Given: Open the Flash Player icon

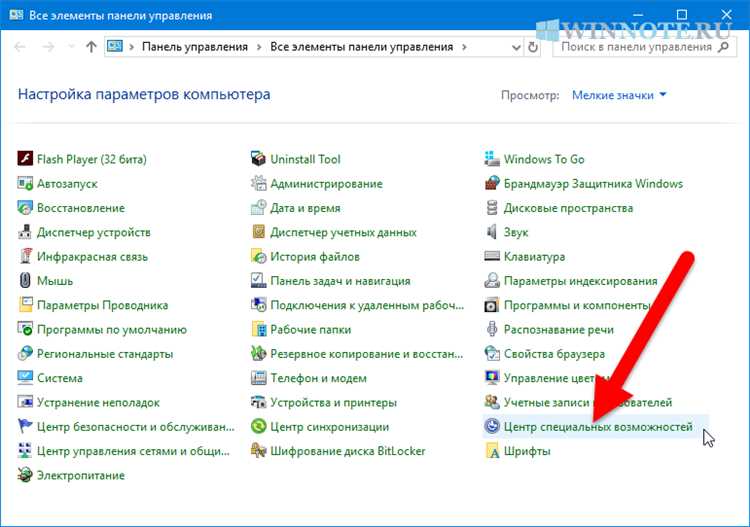Looking at the screenshot, I should coord(25,158).
